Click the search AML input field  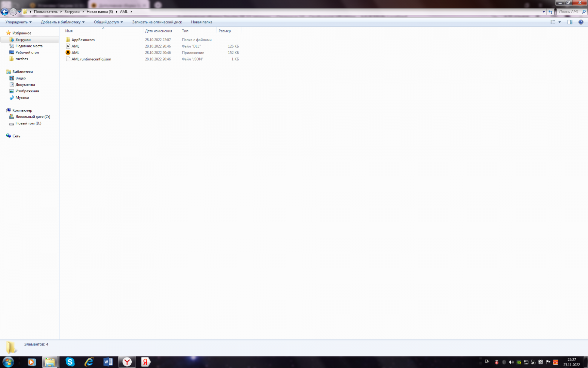[569, 12]
